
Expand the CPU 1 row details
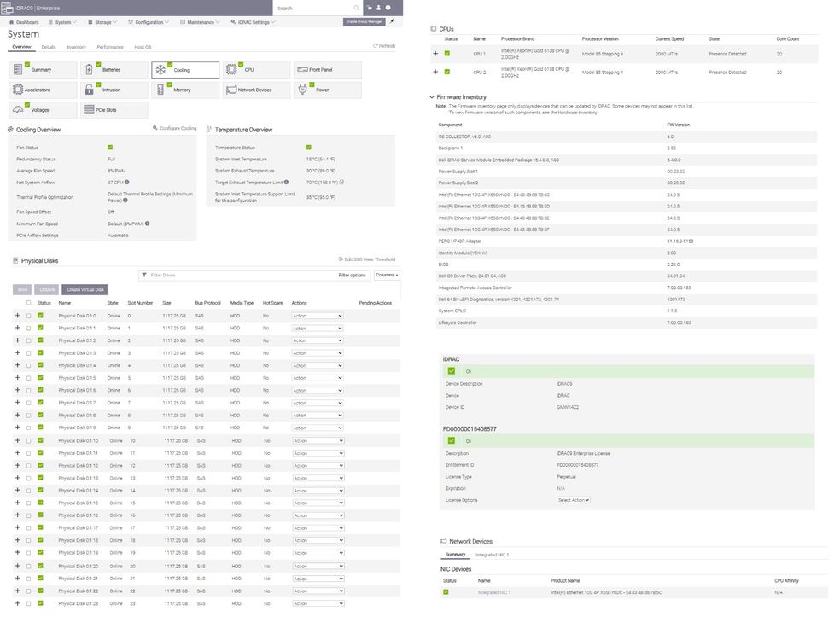coord(435,54)
